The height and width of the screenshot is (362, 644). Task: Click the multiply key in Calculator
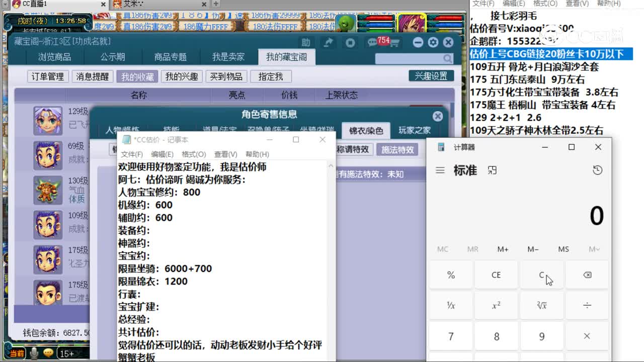[587, 336]
